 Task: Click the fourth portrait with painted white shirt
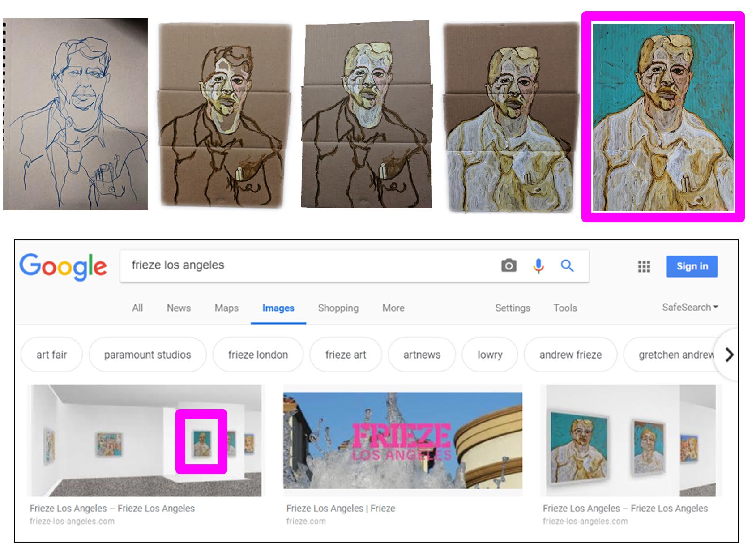point(510,117)
